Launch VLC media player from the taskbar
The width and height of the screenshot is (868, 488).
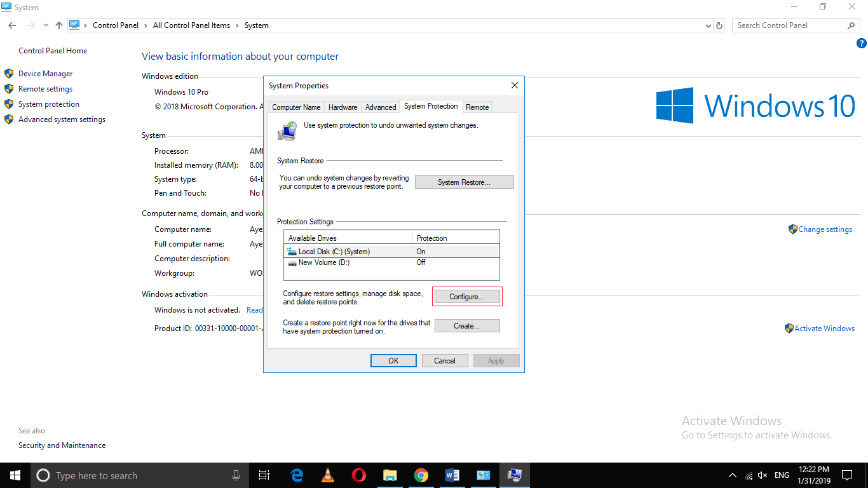click(327, 475)
